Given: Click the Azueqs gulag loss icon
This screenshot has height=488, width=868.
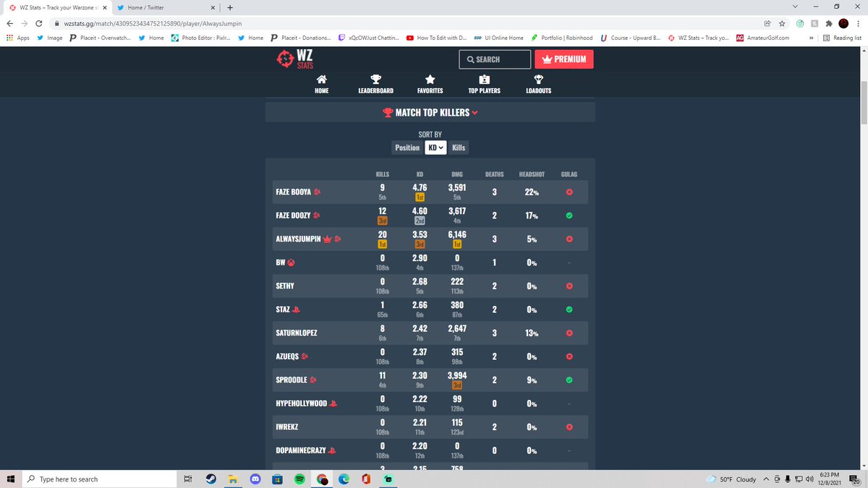Looking at the screenshot, I should [x=569, y=356].
